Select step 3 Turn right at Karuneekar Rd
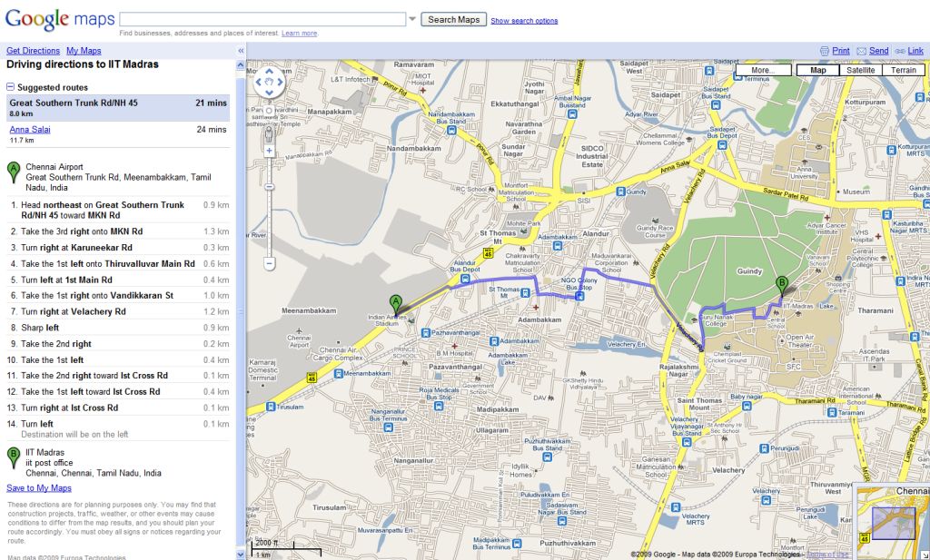Viewport: 930px width, 560px height. tap(118, 248)
